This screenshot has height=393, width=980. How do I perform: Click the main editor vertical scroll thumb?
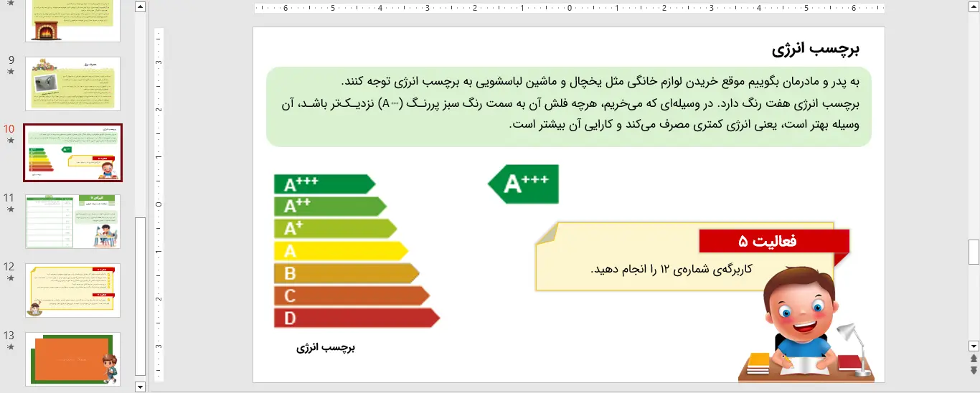[974, 252]
